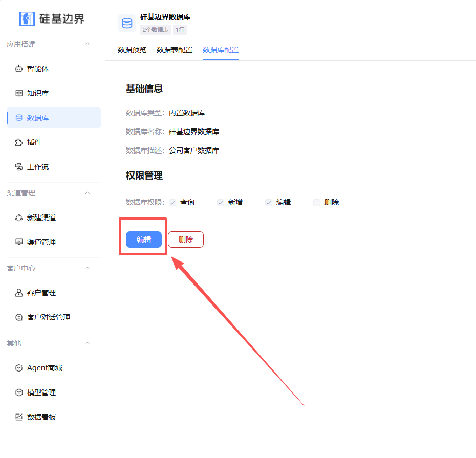Open the 智能体 menu item
Viewport: 476px width, 458px height.
point(54,69)
